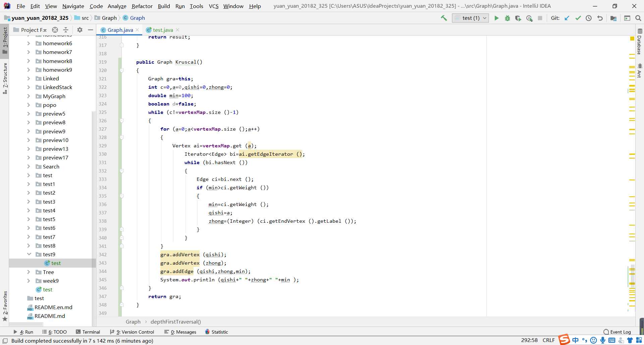Fold the inner while block at line 332

coord(122,171)
